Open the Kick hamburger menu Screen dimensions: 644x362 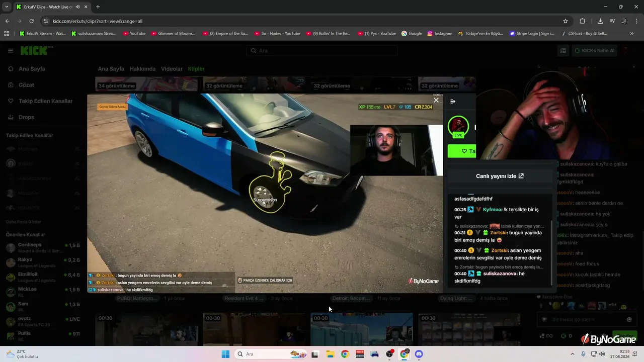tap(11, 51)
